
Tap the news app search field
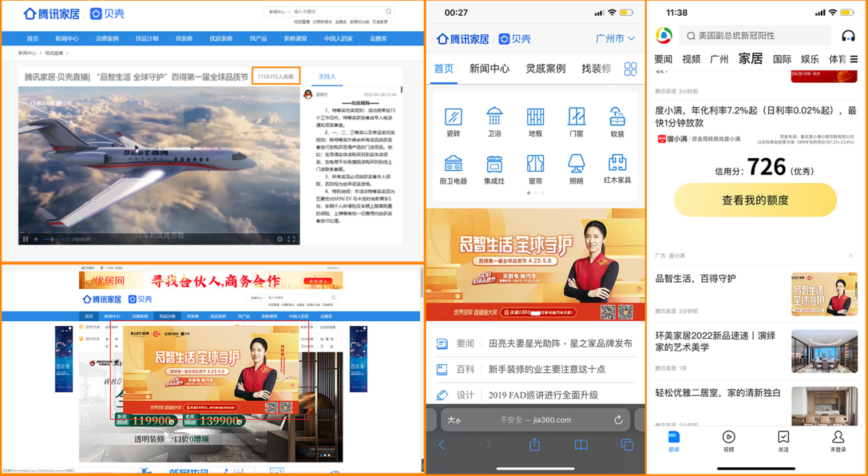755,36
